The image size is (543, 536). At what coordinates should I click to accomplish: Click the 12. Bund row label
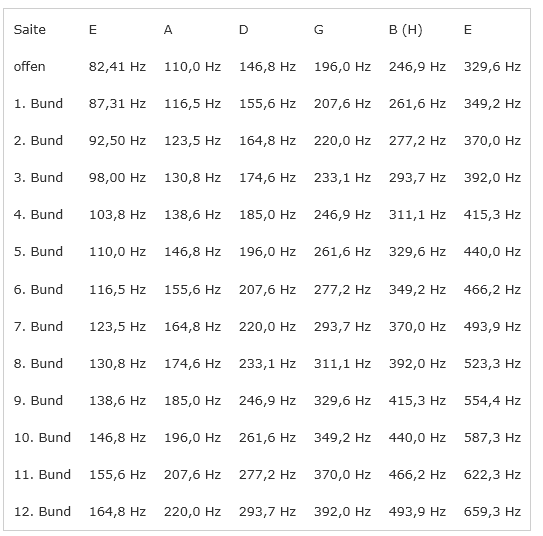42,511
